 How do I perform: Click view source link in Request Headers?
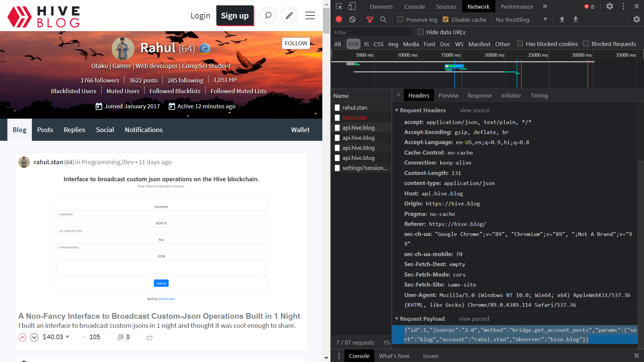[475, 110]
